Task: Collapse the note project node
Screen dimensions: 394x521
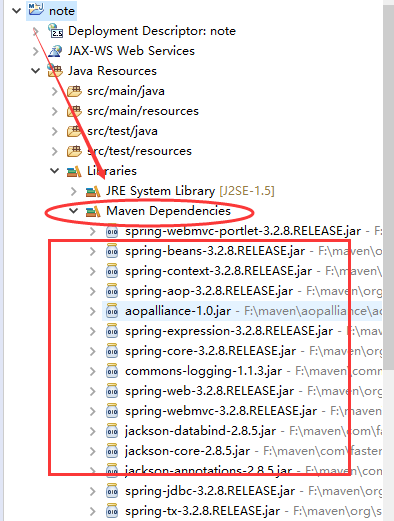Action: (16, 11)
